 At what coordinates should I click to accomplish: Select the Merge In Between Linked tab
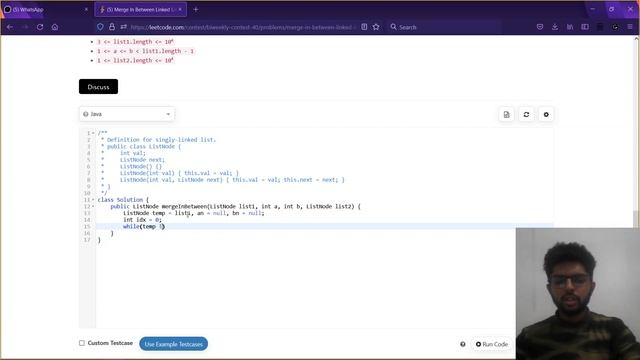click(x=141, y=9)
